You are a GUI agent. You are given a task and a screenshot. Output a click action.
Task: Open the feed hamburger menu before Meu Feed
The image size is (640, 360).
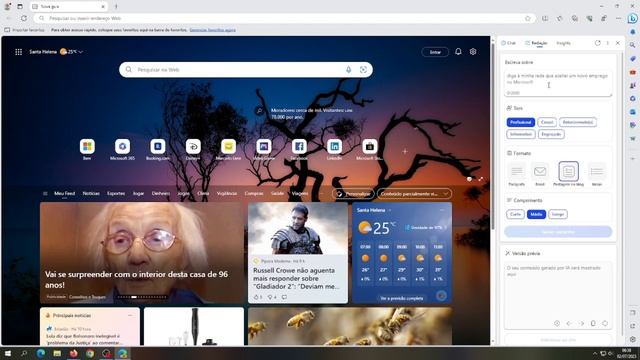[x=45, y=193]
